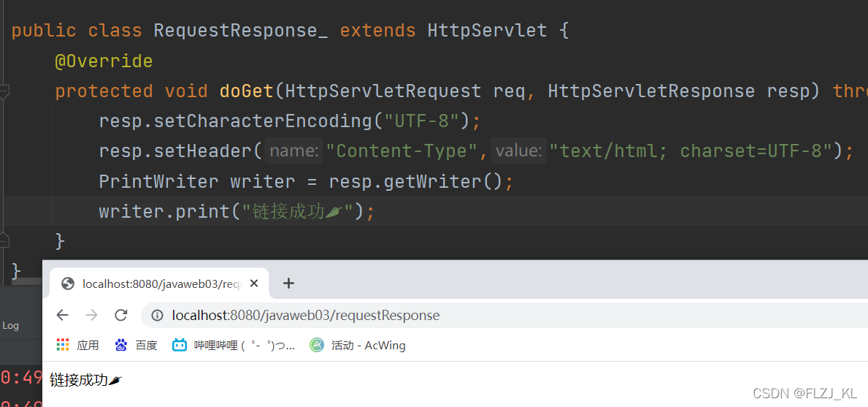Open the 应用 apps bookmark
868x407 pixels.
point(78,346)
